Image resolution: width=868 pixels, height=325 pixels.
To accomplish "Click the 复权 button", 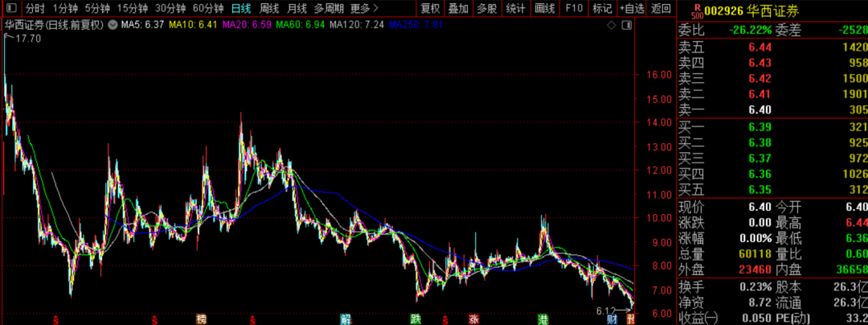I will pyautogui.click(x=430, y=8).
